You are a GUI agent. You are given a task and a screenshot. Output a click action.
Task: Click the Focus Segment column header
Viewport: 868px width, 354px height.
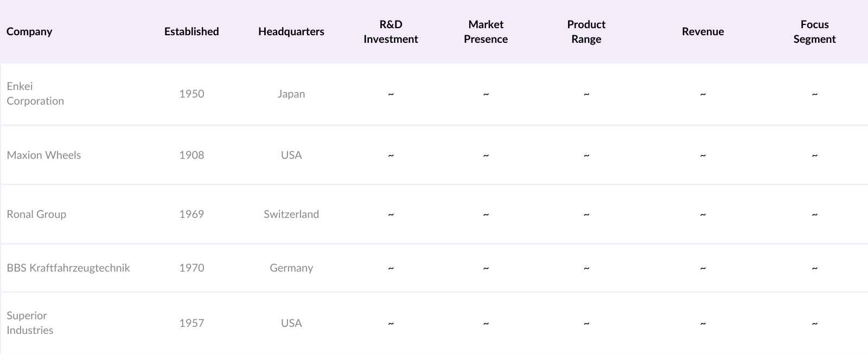[x=814, y=31]
